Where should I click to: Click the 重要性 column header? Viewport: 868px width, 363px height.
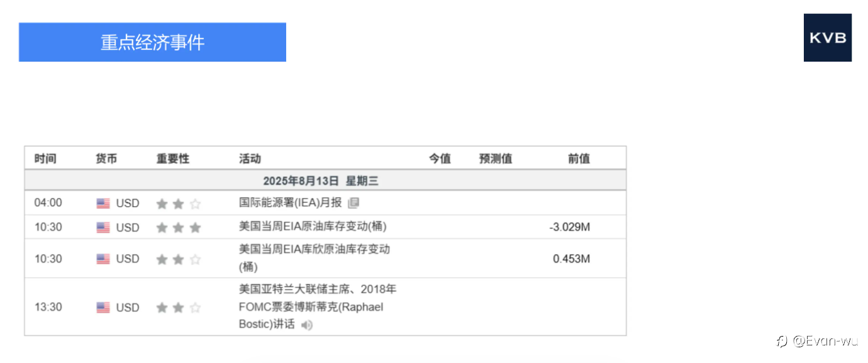[x=173, y=159]
